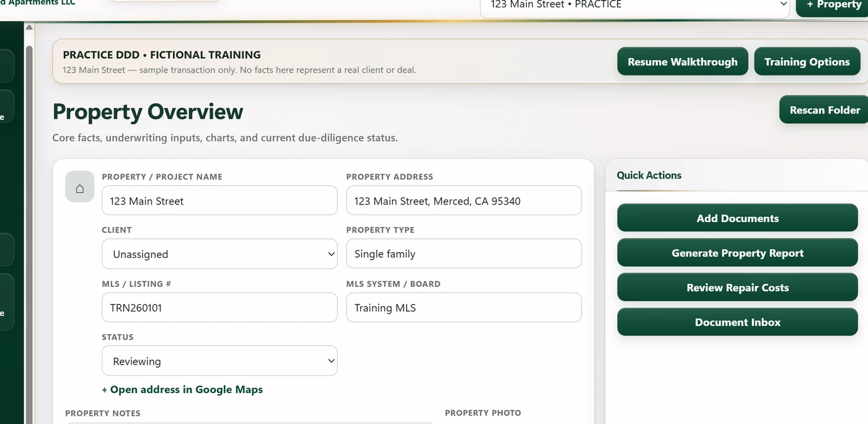The height and width of the screenshot is (424, 868).
Task: Click the Property Overview heading
Action: point(148,112)
